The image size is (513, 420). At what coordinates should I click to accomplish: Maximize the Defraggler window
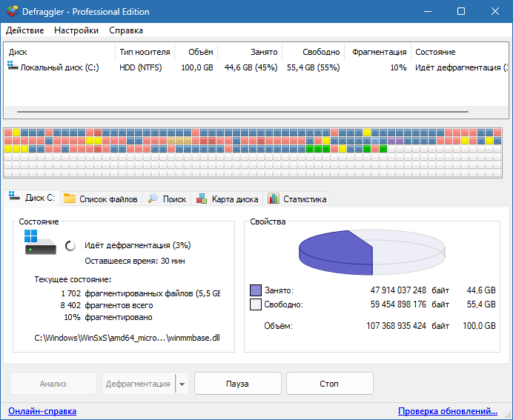tap(461, 11)
